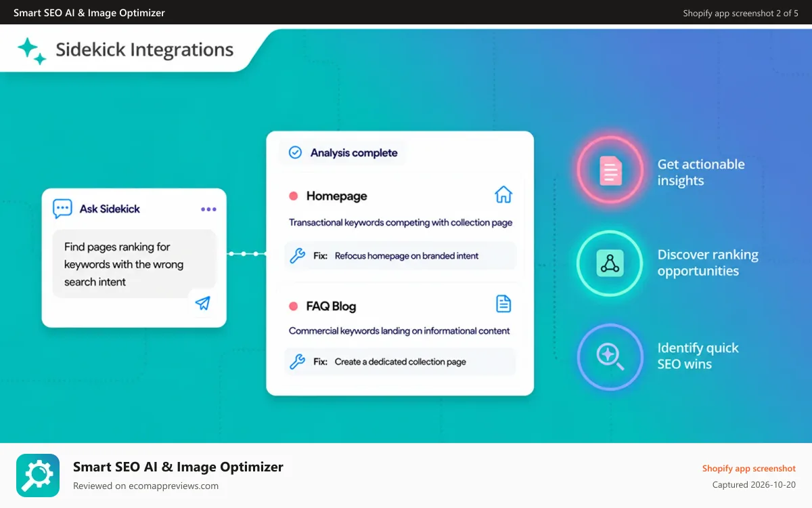
Task: Click 'Transactional keywords competing with collection page'
Action: coord(401,222)
